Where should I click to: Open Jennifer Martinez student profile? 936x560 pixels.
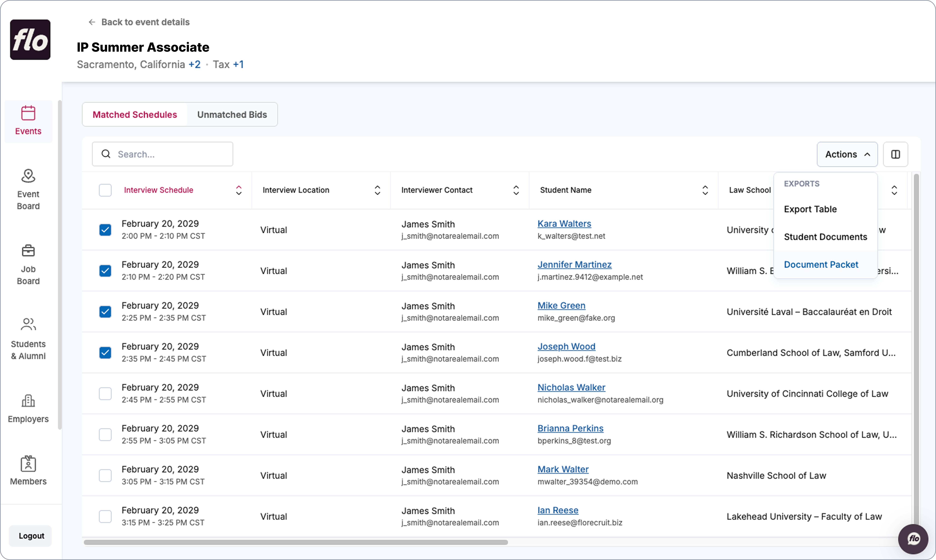point(574,265)
